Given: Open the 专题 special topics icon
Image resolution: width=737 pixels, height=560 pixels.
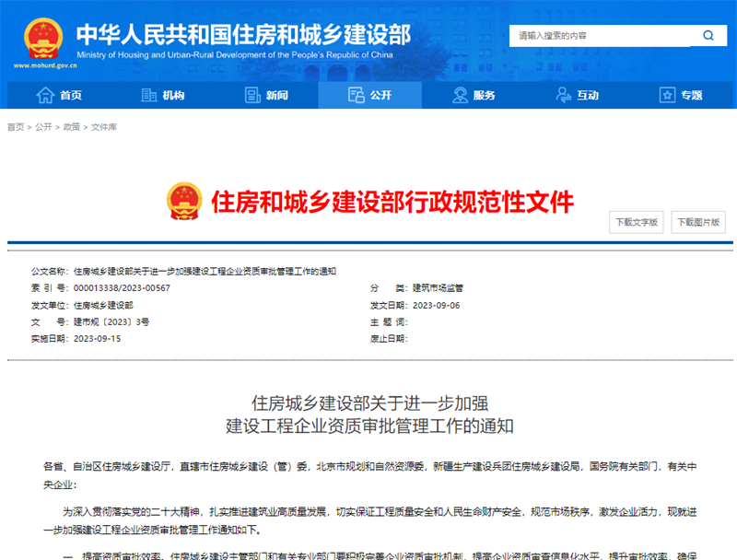Looking at the screenshot, I should (665, 96).
